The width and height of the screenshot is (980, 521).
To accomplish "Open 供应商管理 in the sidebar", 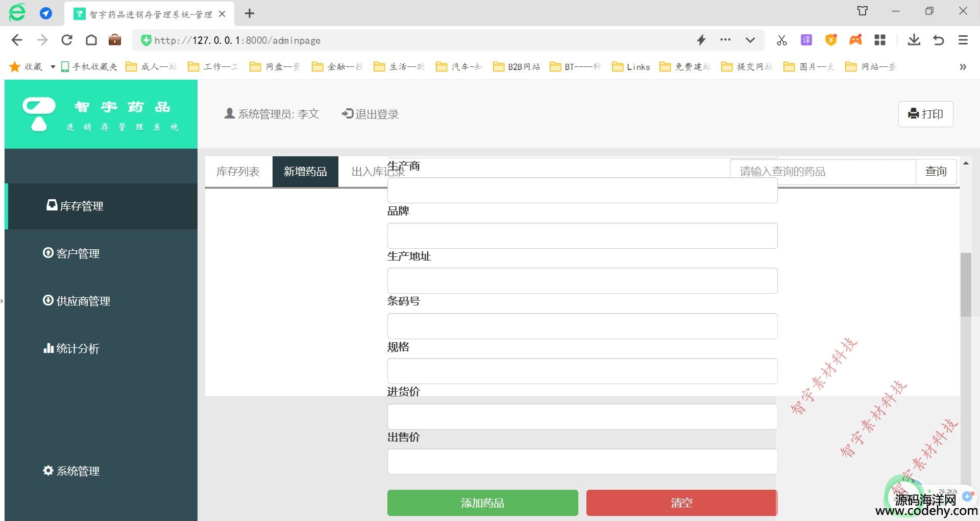I will click(x=83, y=301).
